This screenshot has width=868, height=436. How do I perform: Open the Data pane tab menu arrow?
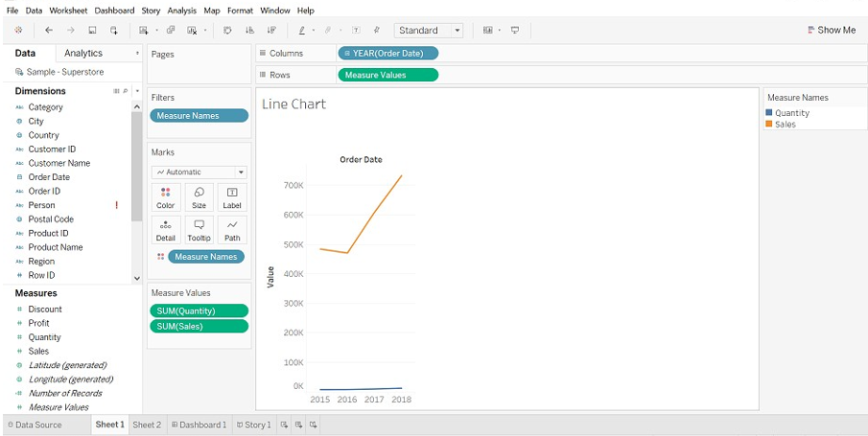click(x=137, y=53)
